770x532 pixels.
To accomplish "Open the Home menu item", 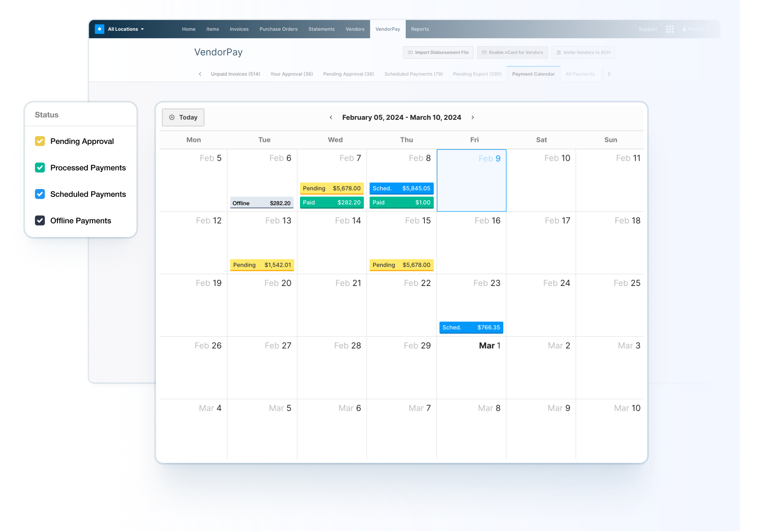I will (189, 29).
